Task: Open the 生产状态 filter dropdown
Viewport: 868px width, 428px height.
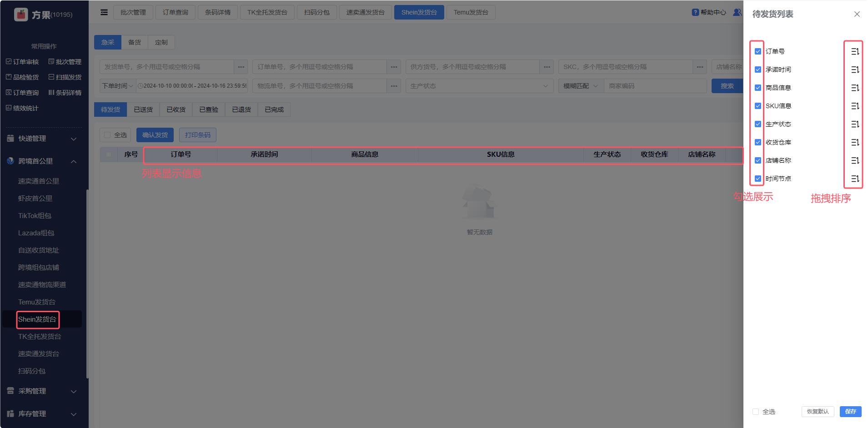Action: 479,86
